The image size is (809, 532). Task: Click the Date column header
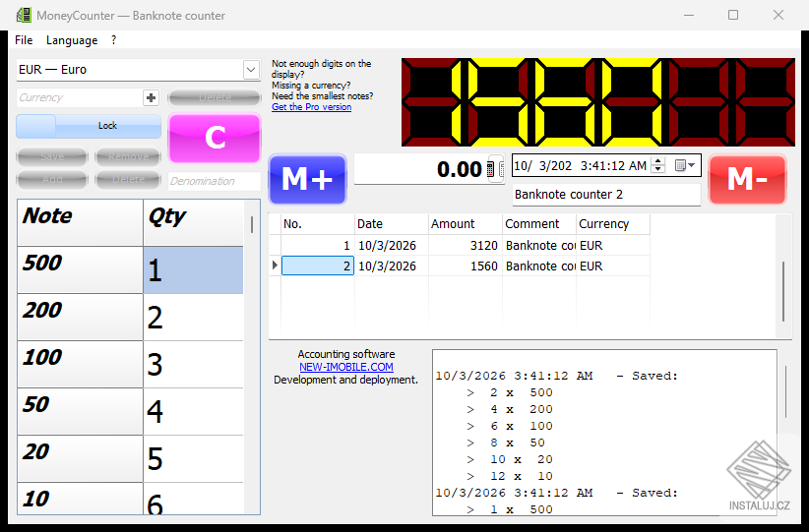point(392,224)
